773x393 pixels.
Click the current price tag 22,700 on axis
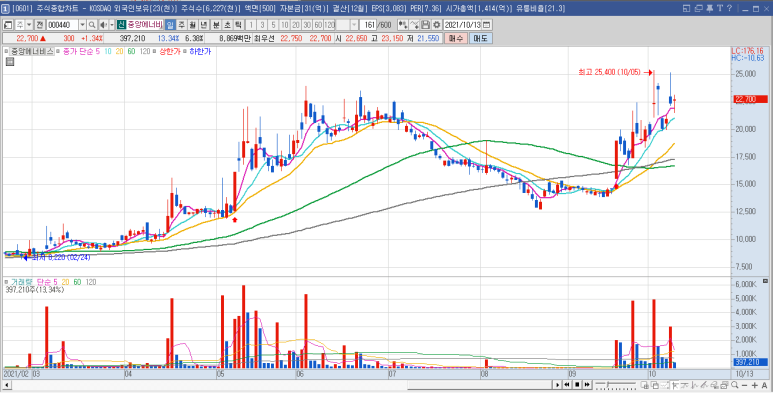[750, 99]
